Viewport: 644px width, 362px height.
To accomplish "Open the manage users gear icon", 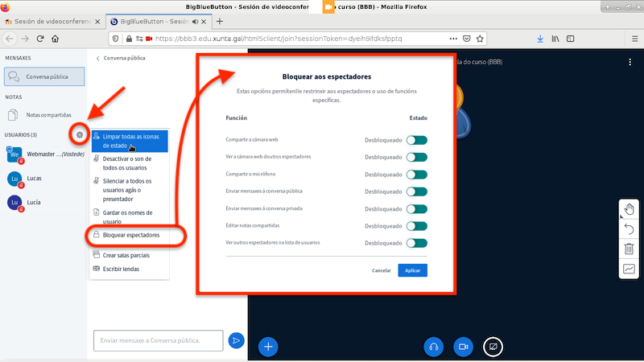I will coord(79,134).
